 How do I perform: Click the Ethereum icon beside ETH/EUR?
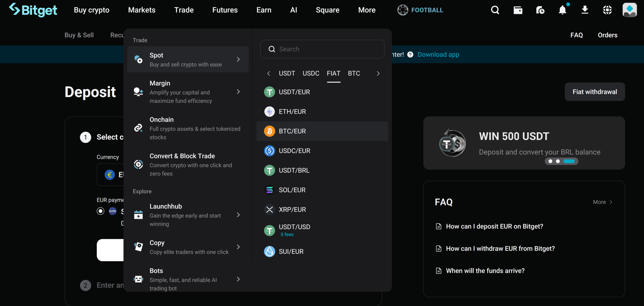[269, 112]
